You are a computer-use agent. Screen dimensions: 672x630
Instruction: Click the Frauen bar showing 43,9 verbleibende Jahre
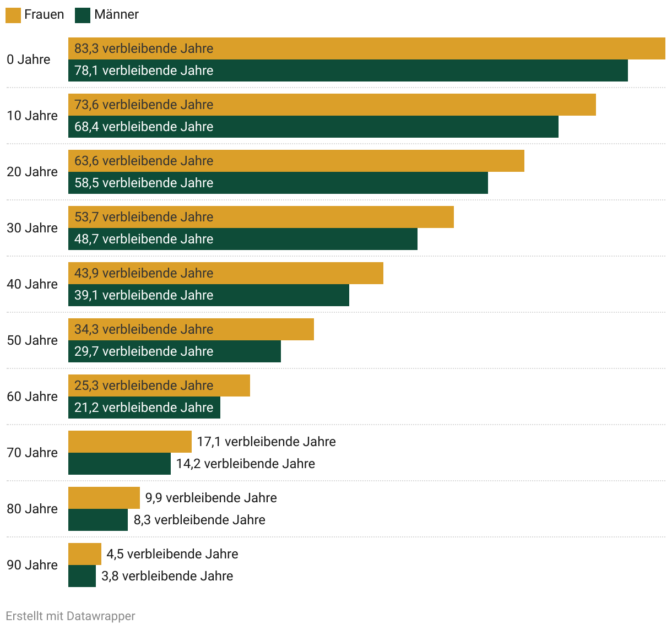(225, 273)
